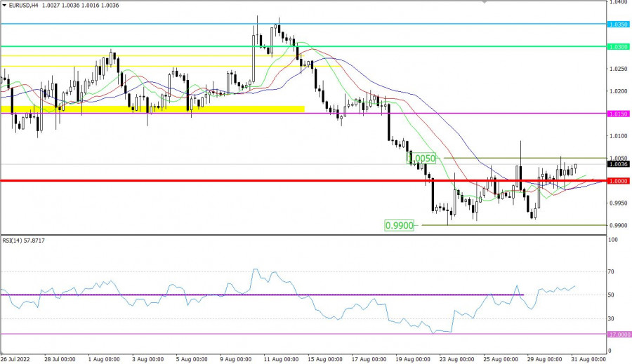The image size is (632, 364).
Task: Click the blue 1.0350 price label
Action: pos(618,25)
